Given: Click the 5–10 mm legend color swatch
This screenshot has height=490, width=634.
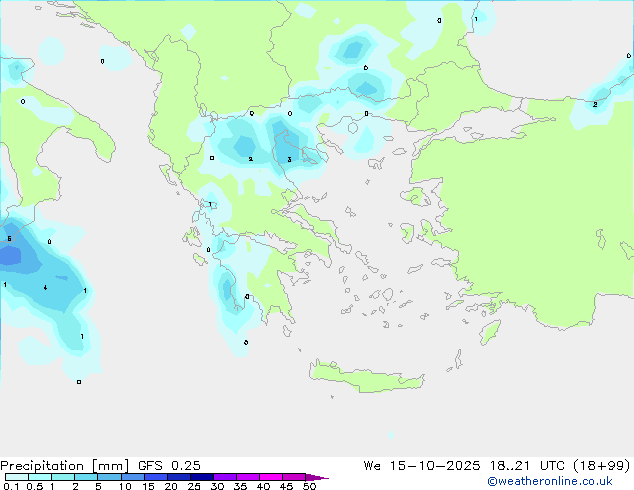Looking at the screenshot, I should [x=109, y=477].
